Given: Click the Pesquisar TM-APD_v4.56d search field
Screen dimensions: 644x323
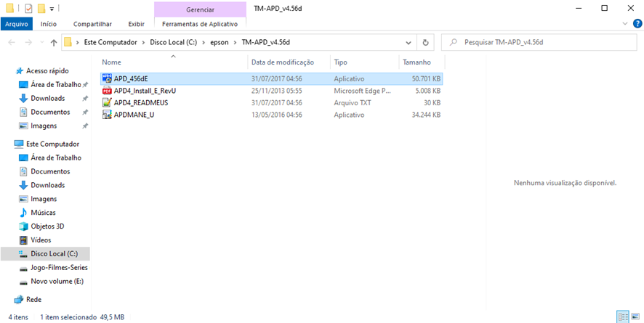Looking at the screenshot, I should 539,42.
